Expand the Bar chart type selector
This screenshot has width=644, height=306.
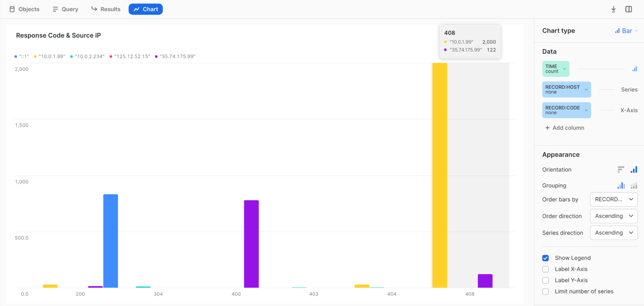626,31
